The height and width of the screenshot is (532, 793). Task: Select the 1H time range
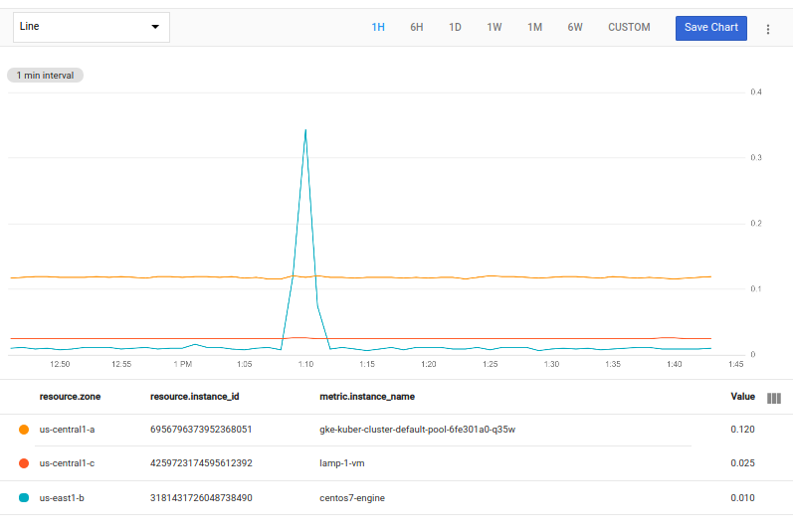pos(378,28)
